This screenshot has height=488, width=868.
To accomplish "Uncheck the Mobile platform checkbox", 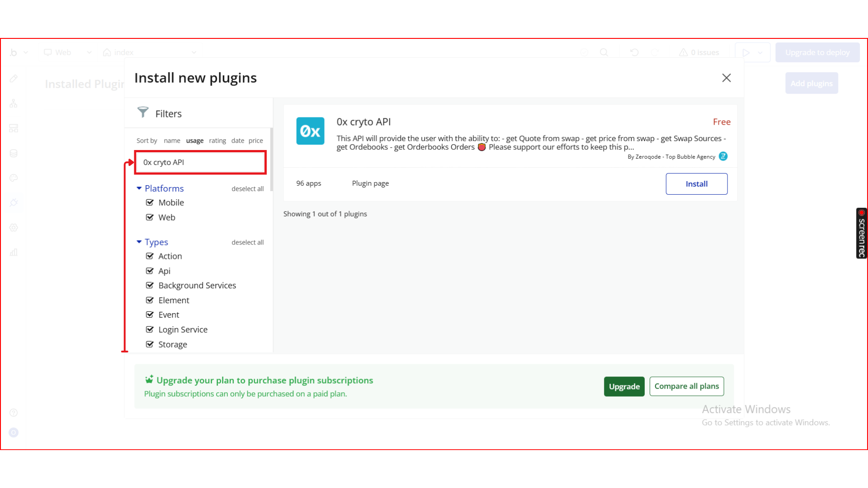I will (x=150, y=202).
